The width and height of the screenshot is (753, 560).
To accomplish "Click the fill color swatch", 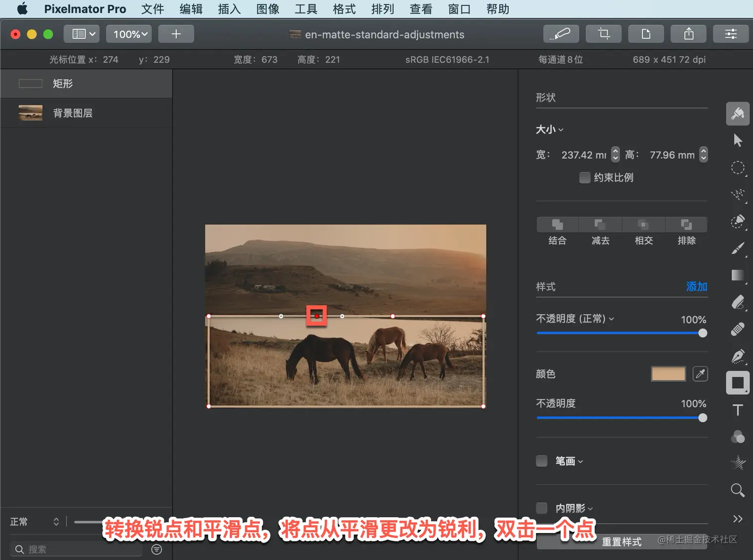I will [x=668, y=373].
